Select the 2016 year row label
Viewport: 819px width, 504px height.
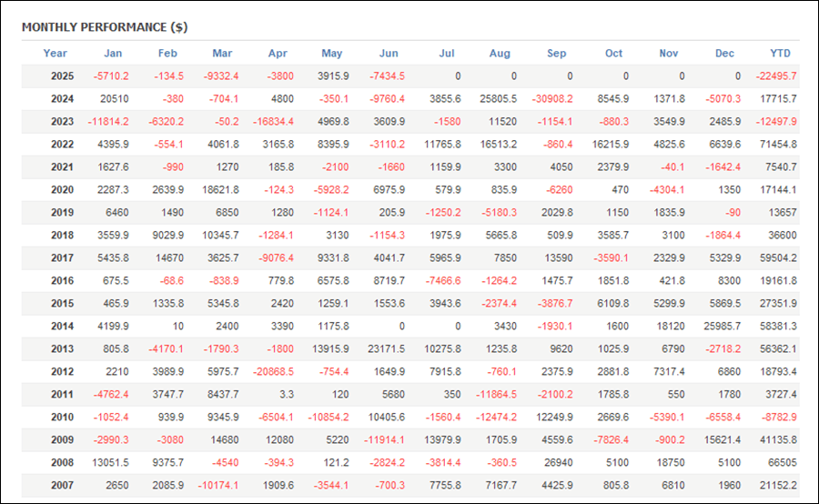coord(62,280)
